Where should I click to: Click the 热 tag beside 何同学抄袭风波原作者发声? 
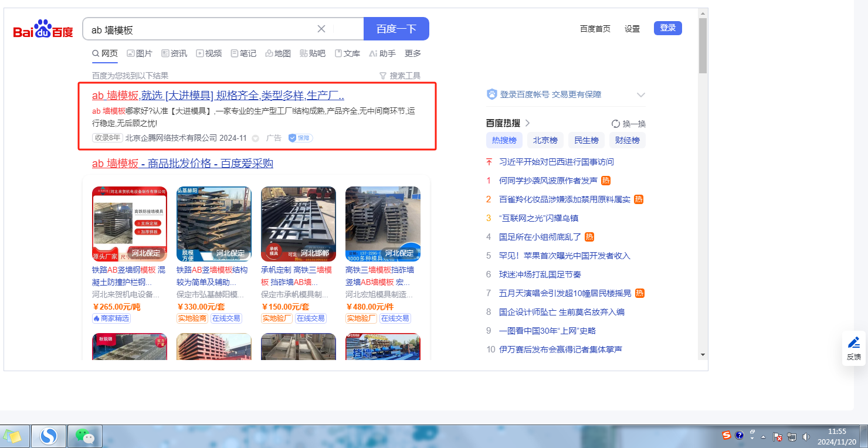point(606,181)
